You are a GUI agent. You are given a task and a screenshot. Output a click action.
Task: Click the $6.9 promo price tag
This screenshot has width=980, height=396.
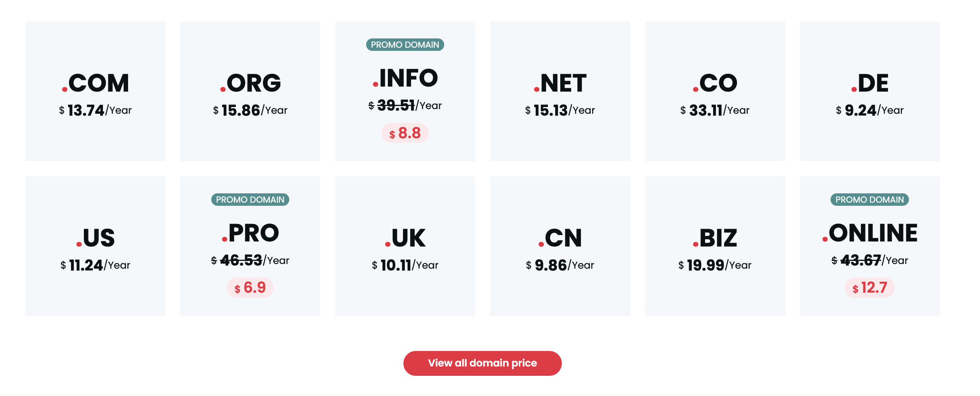coord(250,288)
